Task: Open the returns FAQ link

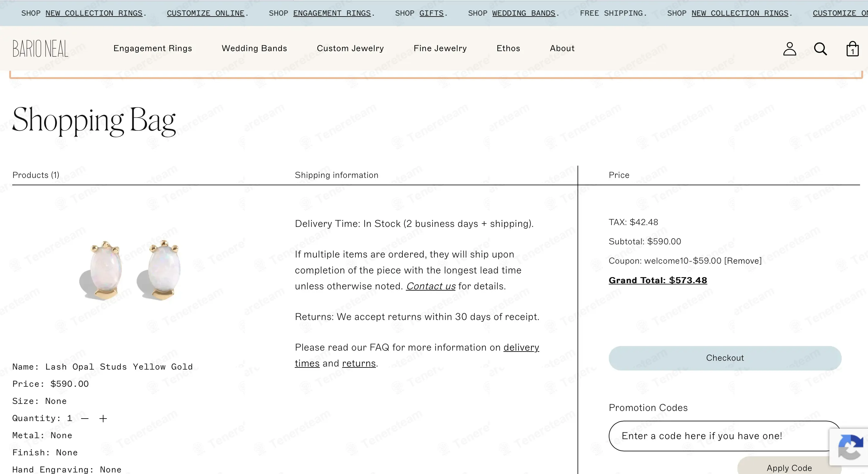Action: pos(359,363)
